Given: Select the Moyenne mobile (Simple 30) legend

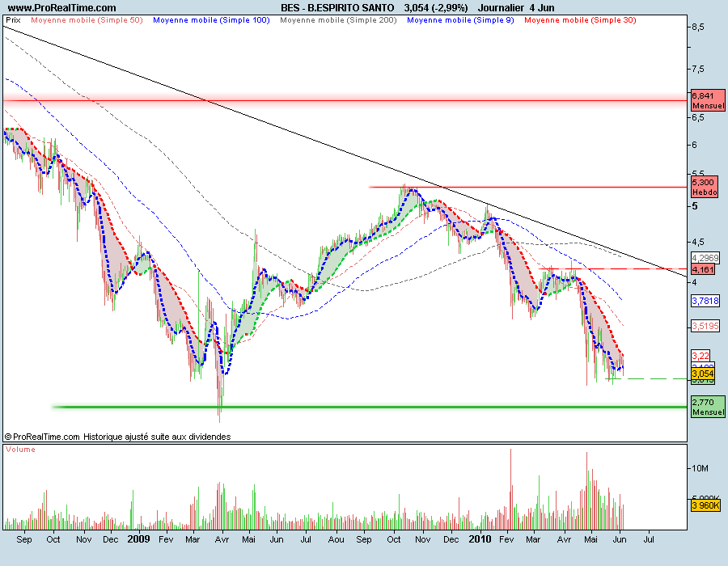Looking at the screenshot, I should (x=580, y=20).
